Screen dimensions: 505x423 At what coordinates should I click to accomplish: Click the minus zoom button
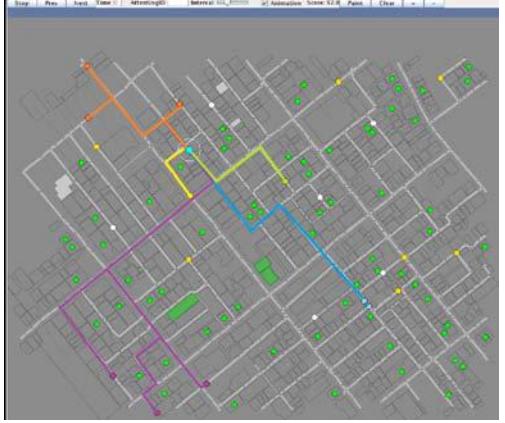point(434,3)
